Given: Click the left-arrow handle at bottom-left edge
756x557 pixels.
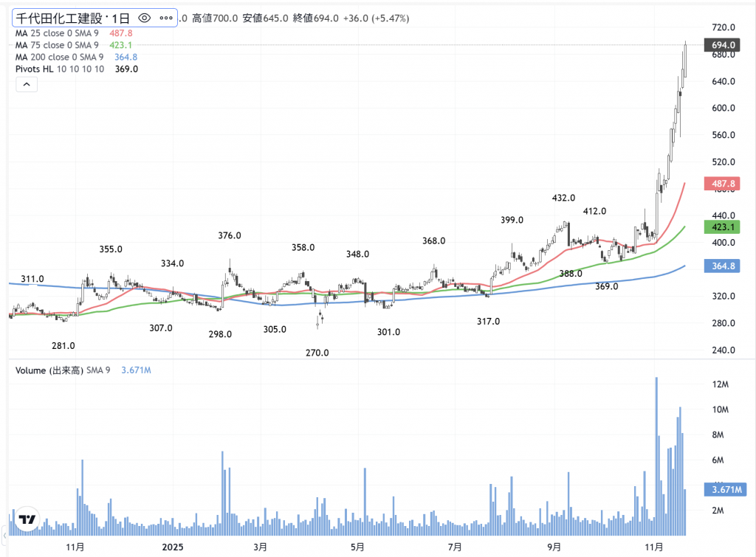Looking at the screenshot, I should [x=3, y=534].
